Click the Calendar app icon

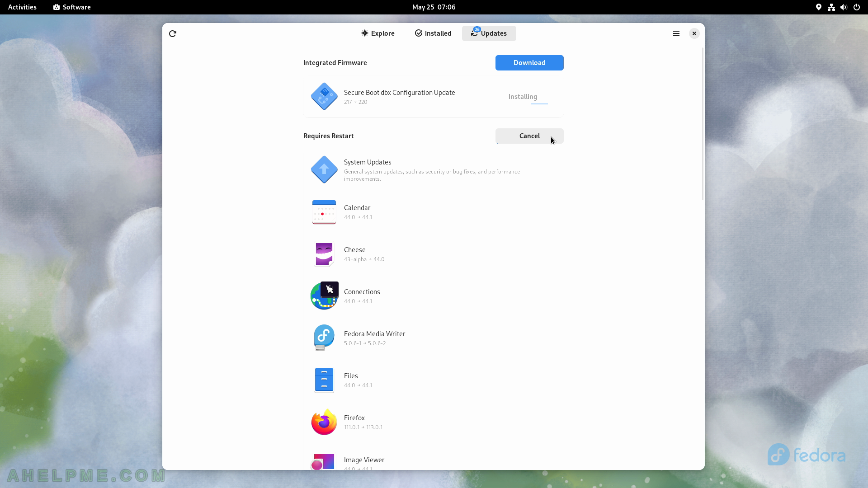coord(324,212)
